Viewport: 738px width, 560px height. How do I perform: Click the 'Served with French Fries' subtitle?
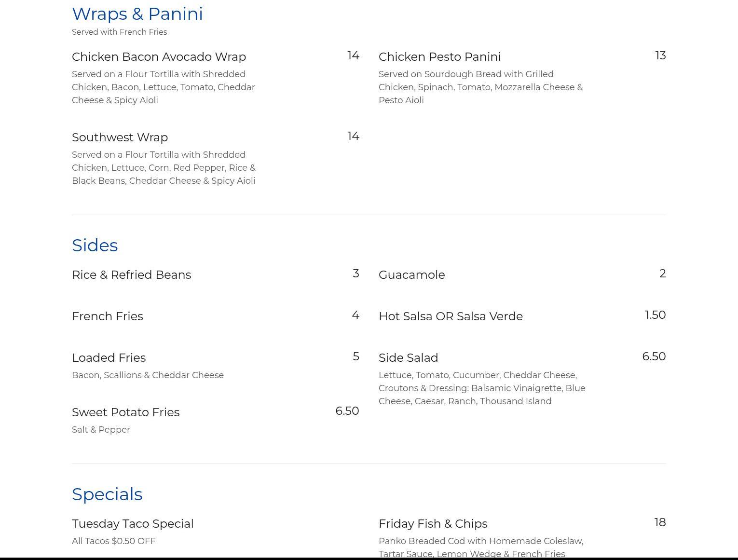[119, 32]
